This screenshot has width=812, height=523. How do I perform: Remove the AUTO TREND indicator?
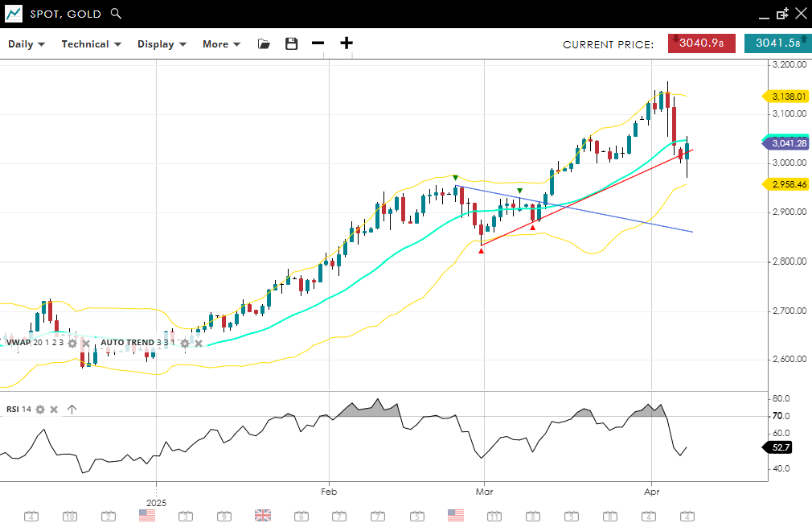tap(199, 343)
